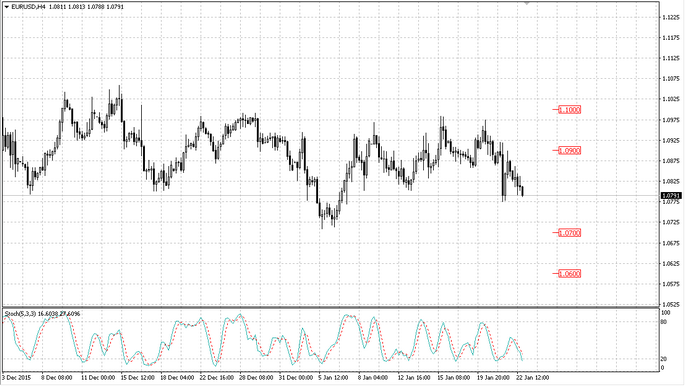
Task: Click the 8 Dec 08:00 time label
Action: 57,377
